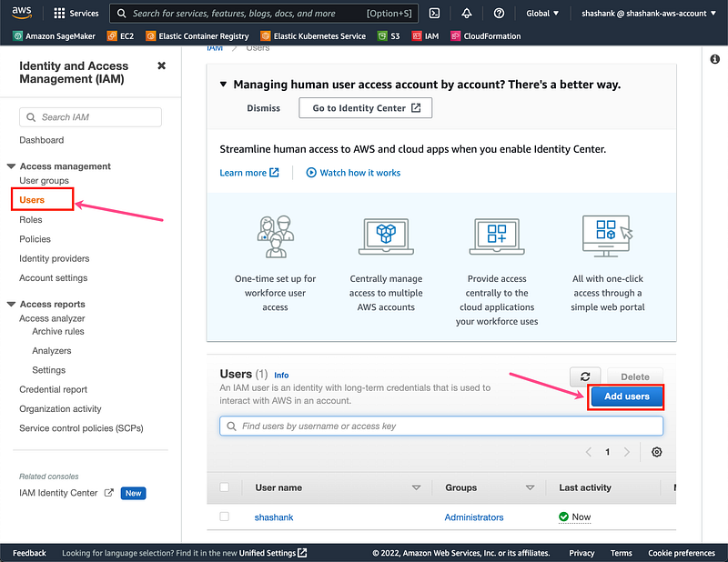Click the AWS logo home icon
The height and width of the screenshot is (562, 728).
[x=22, y=13]
